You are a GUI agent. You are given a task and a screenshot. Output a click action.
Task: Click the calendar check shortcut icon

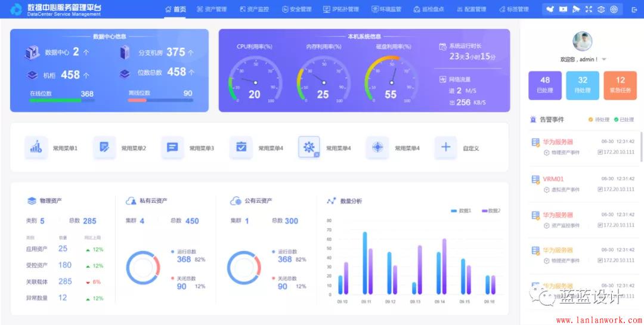(x=241, y=147)
